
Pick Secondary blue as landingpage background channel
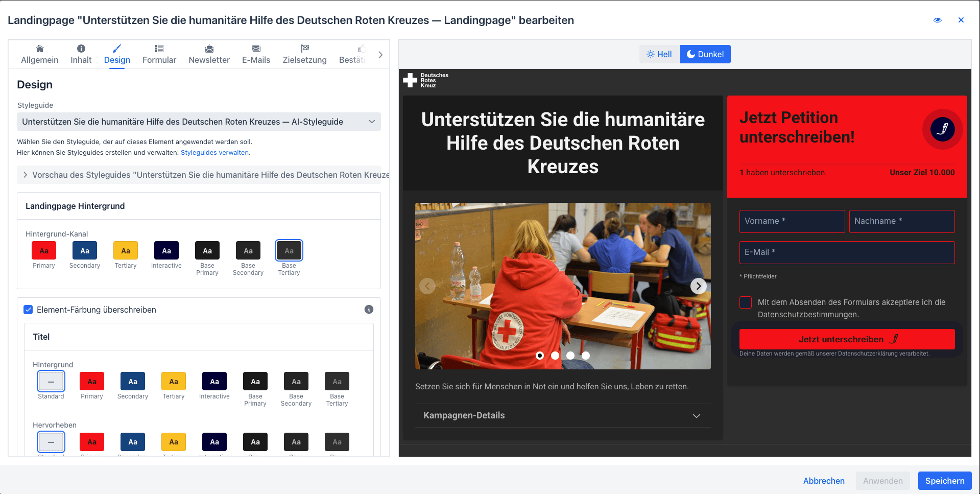point(85,251)
